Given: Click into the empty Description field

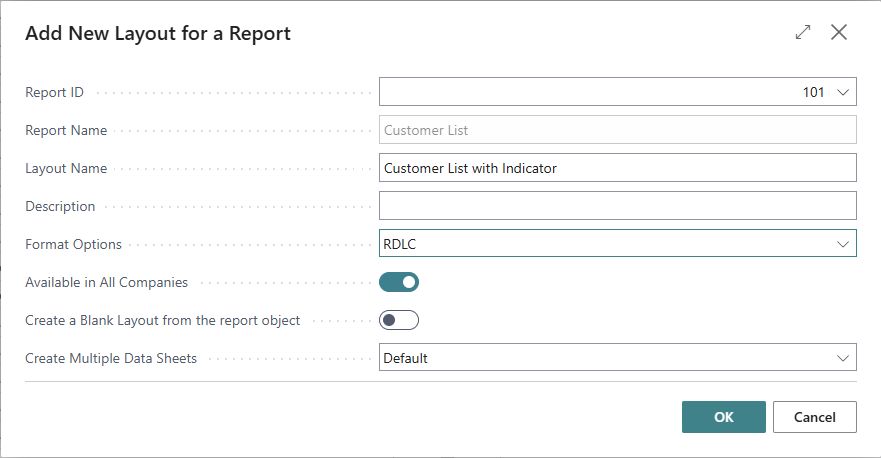Looking at the screenshot, I should [617, 206].
